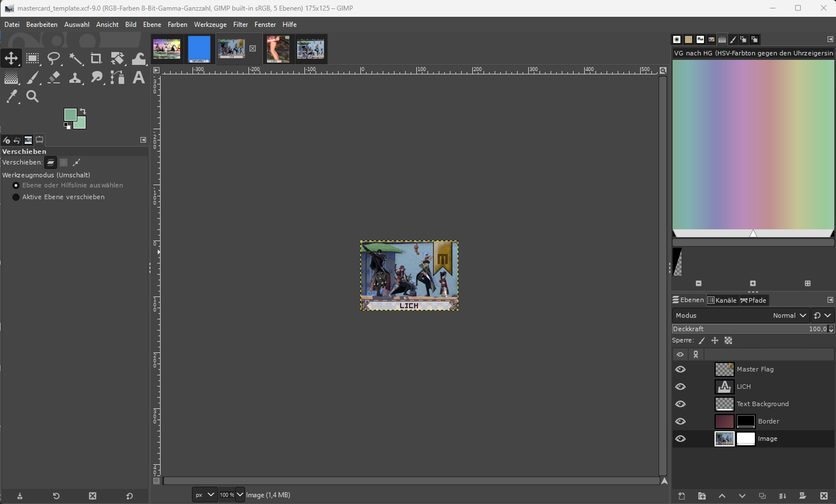Hide the LICH text layer
This screenshot has height=504, width=836.
click(x=680, y=387)
